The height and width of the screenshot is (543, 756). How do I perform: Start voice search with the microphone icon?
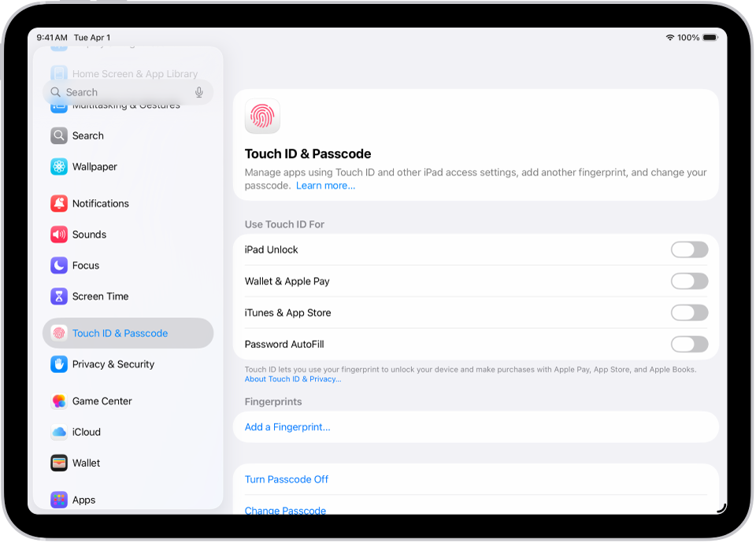198,92
